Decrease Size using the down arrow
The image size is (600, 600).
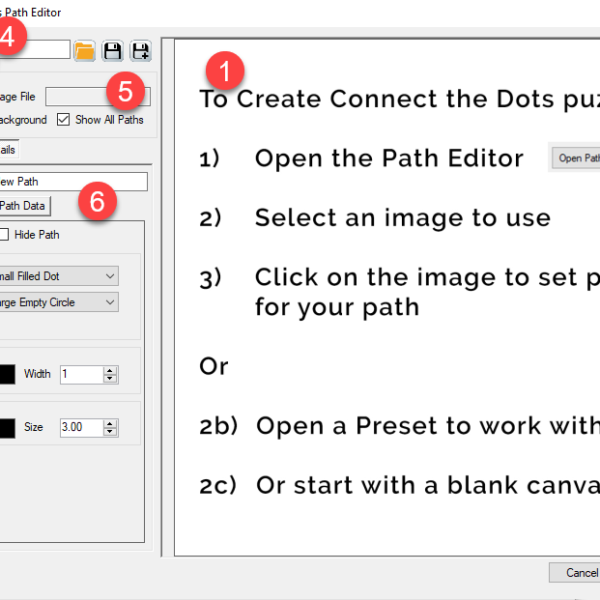point(110,432)
